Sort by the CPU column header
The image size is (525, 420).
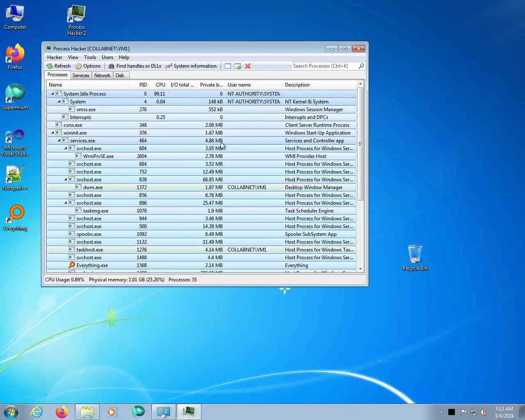159,85
